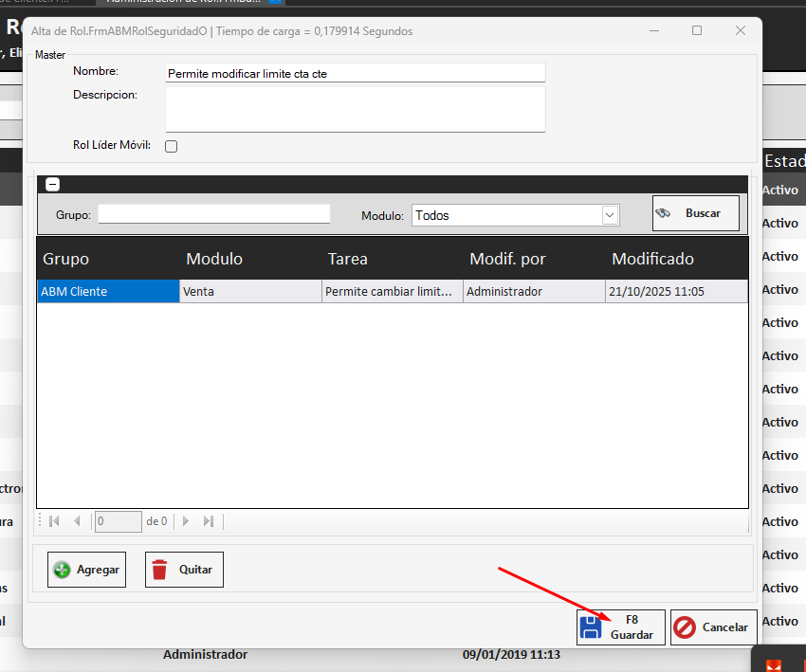Collapse the filter panel with minus button
806x672 pixels.
(x=53, y=185)
